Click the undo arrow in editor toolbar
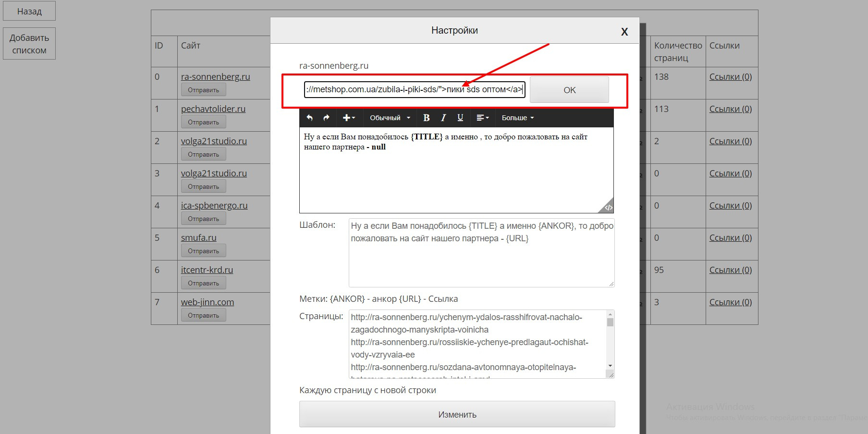The width and height of the screenshot is (868, 434). pyautogui.click(x=310, y=118)
